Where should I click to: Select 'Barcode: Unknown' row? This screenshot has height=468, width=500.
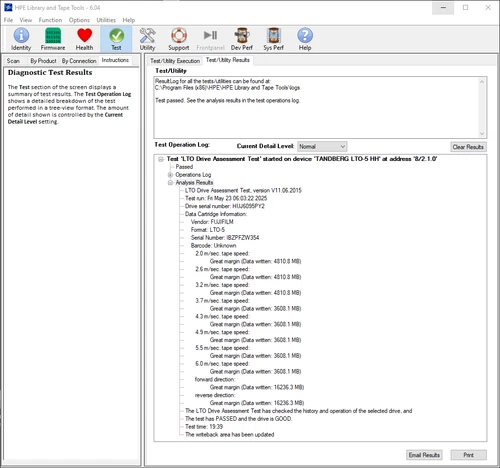tap(213, 246)
